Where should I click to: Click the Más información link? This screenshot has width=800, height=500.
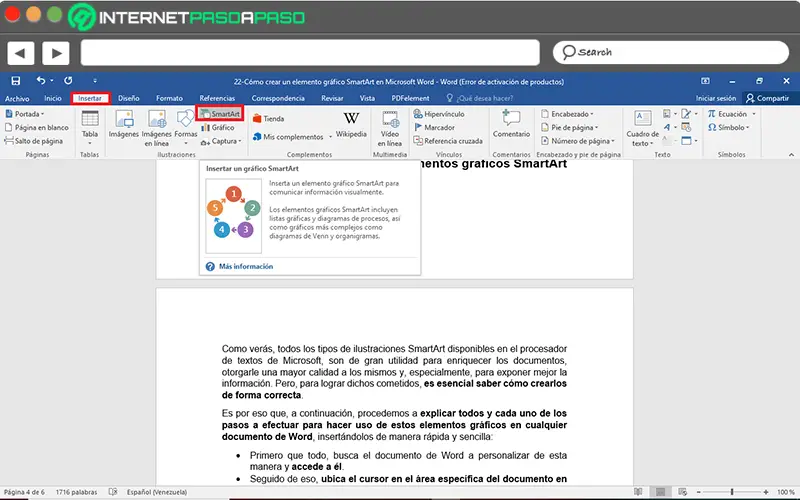pos(246,266)
